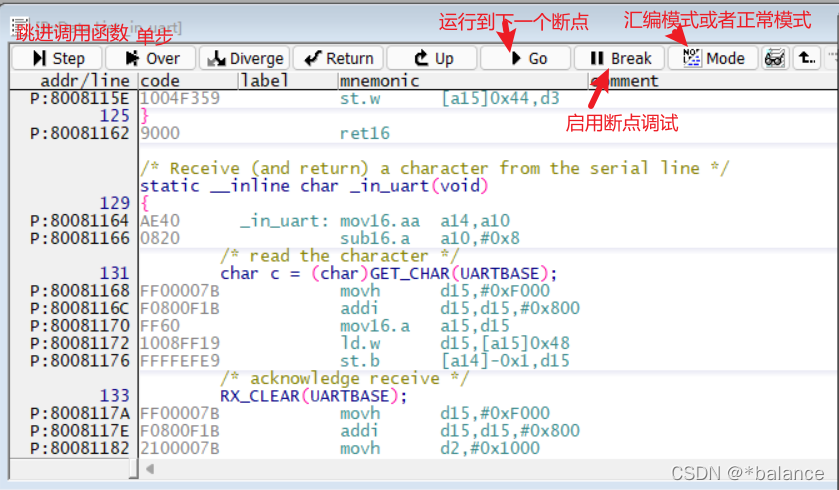The image size is (839, 490).
Task: Click the glasses find icon in toolbar
Action: 774,58
